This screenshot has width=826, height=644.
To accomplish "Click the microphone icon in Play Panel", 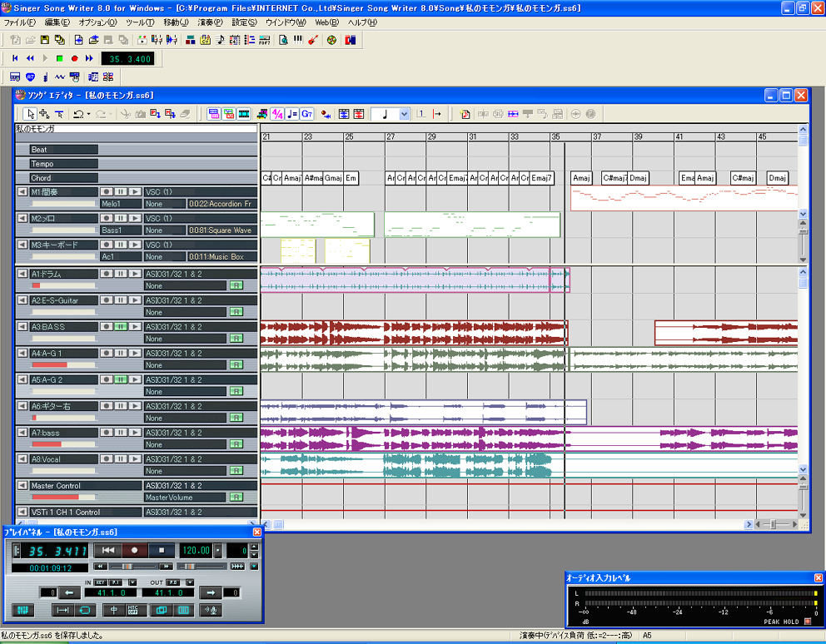I will point(212,610).
